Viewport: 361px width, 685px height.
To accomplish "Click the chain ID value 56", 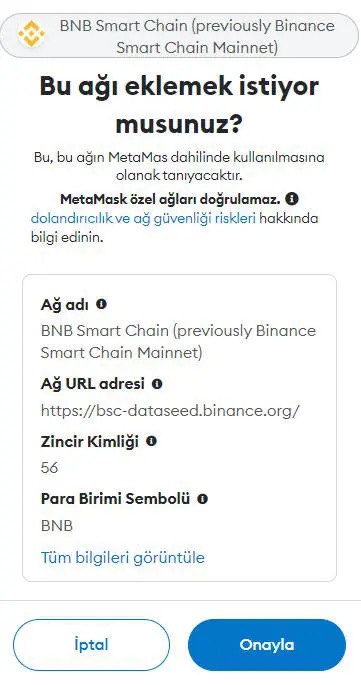I will click(x=49, y=468).
